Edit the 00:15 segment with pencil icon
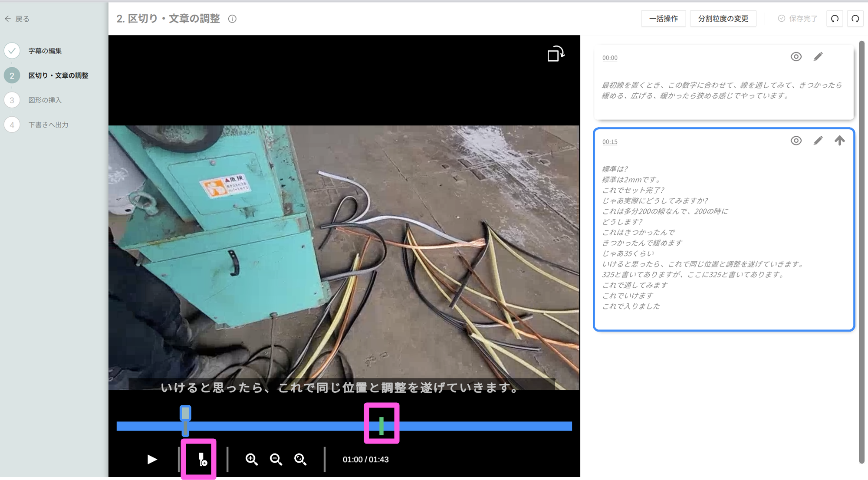 [x=818, y=141]
